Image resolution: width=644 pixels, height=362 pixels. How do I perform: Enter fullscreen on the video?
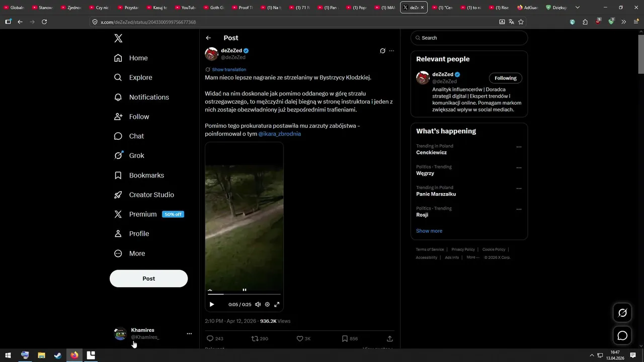(x=277, y=304)
